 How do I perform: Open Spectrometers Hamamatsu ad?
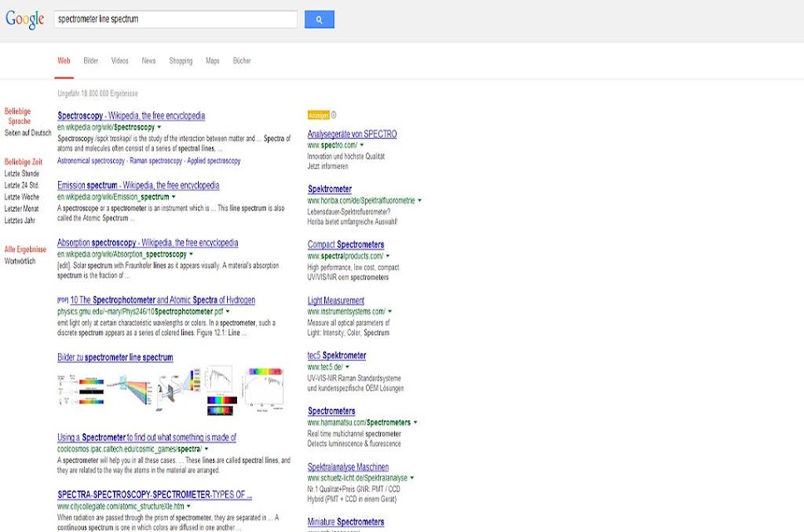331,411
